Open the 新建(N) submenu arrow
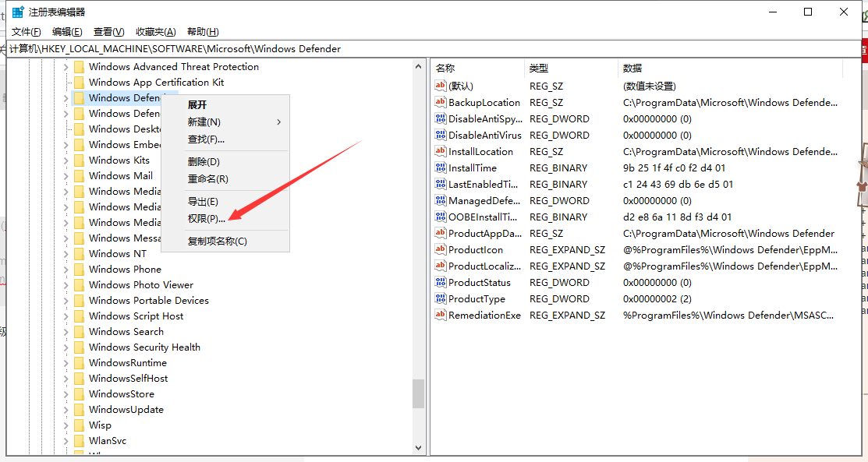Screen dimensions: 868x462 point(278,122)
